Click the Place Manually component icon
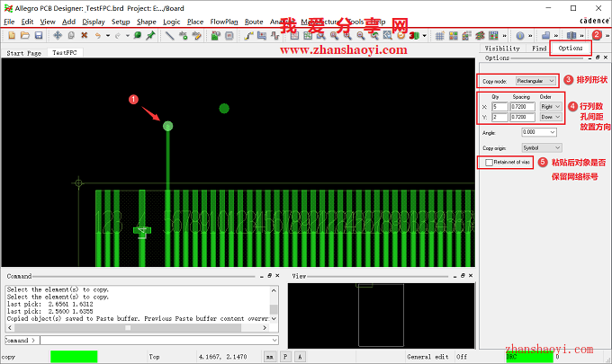 [215, 35]
